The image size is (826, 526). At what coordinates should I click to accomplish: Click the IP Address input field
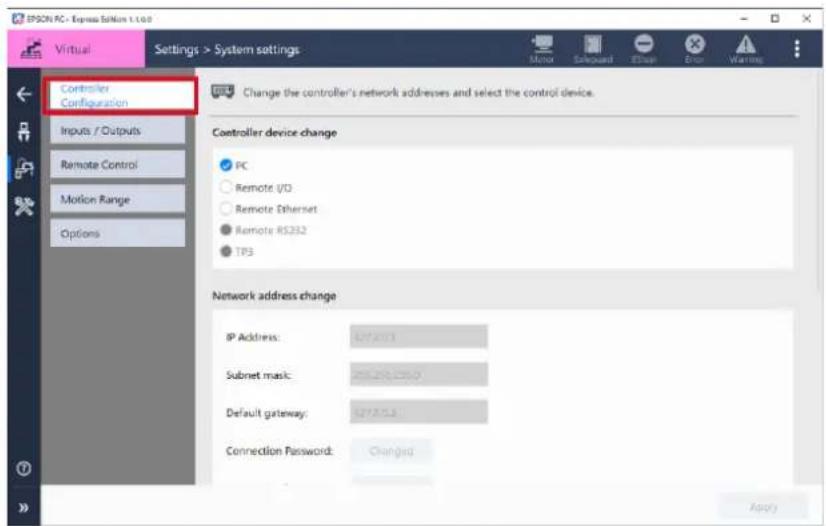pyautogui.click(x=419, y=337)
